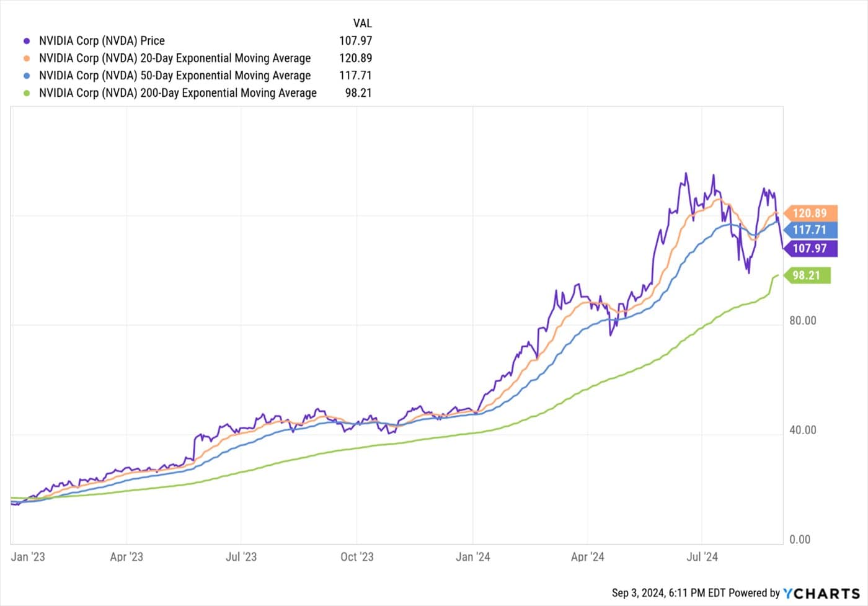
Task: Select the 20-Day Exponential Moving Average legend label
Action: [175, 58]
